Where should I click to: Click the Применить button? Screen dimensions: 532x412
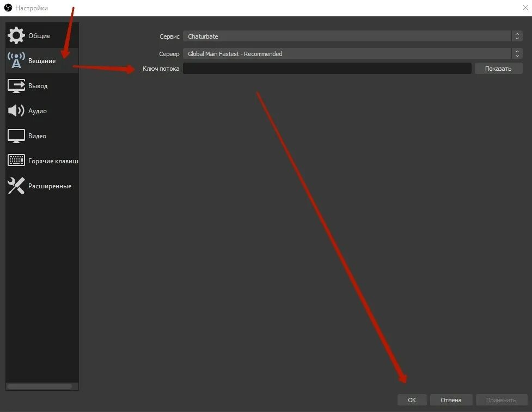click(501, 400)
